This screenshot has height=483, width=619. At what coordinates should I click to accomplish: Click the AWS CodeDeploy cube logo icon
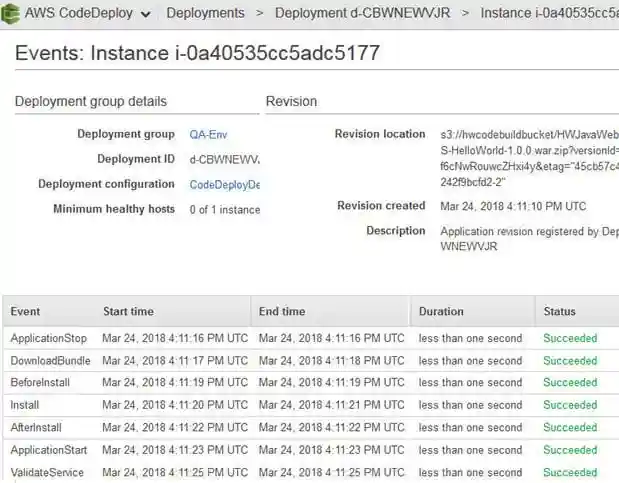10,13
